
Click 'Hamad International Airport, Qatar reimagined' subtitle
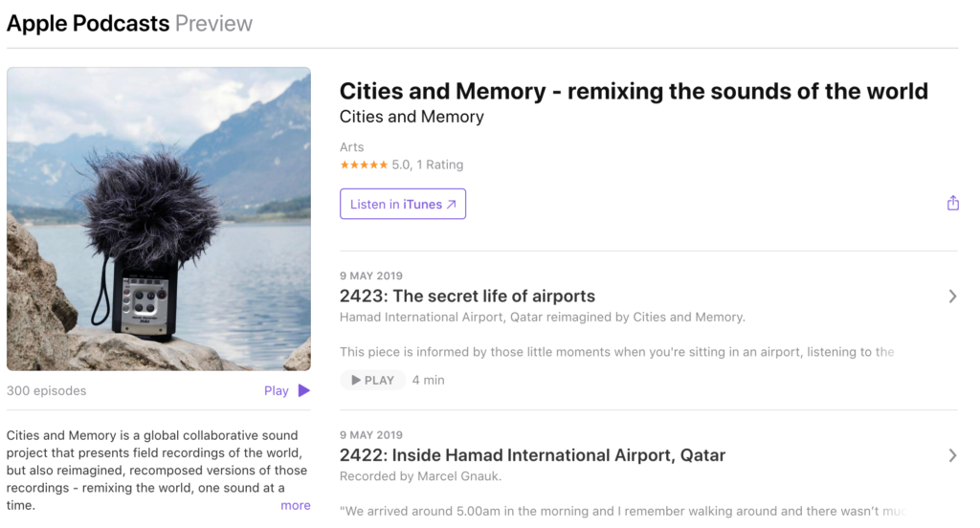542,318
